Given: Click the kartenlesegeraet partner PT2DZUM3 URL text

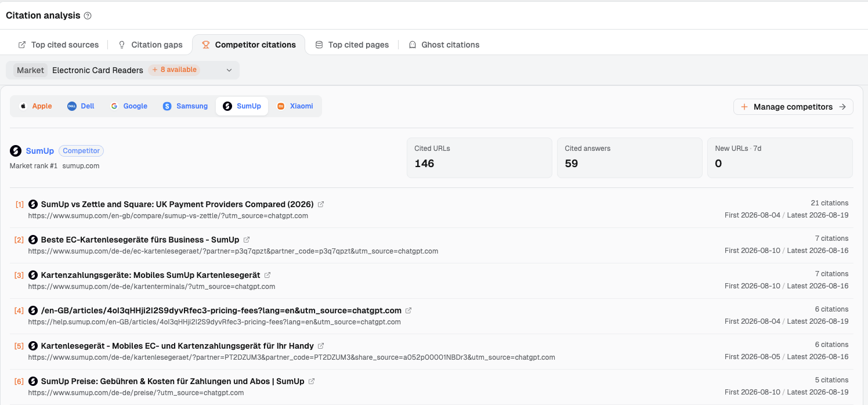Looking at the screenshot, I should tap(291, 357).
